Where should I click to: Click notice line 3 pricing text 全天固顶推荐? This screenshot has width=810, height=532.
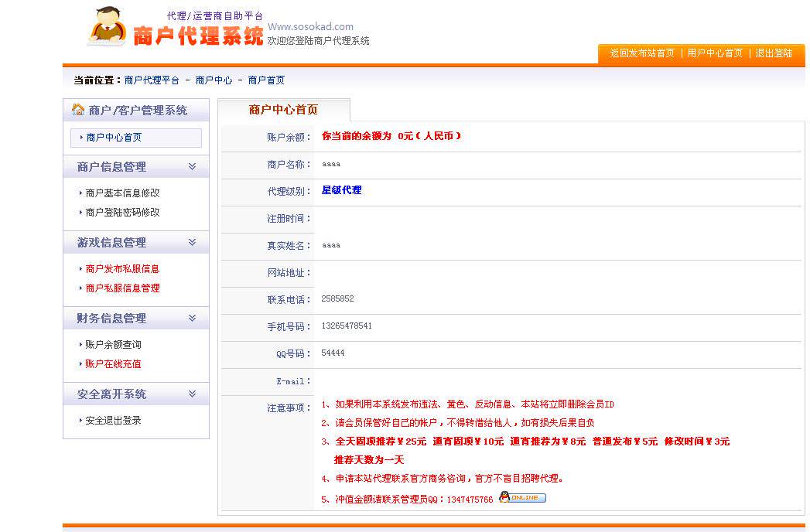click(525, 442)
